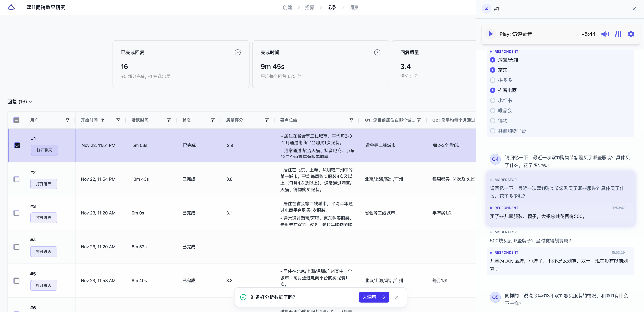This screenshot has width=644, height=312.
Task: Switch to the 招募 step
Action: (x=309, y=7)
